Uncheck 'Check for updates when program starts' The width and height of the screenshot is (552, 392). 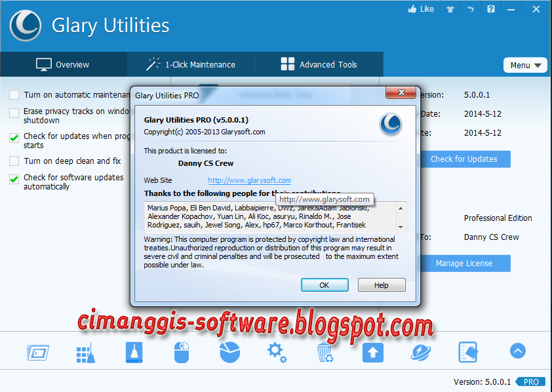point(14,138)
